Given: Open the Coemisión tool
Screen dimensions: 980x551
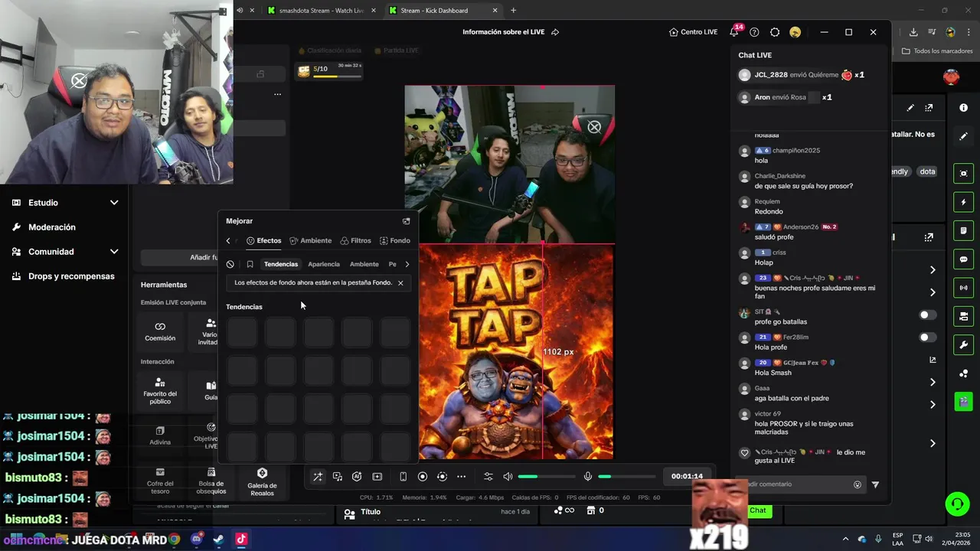Looking at the screenshot, I should point(160,331).
